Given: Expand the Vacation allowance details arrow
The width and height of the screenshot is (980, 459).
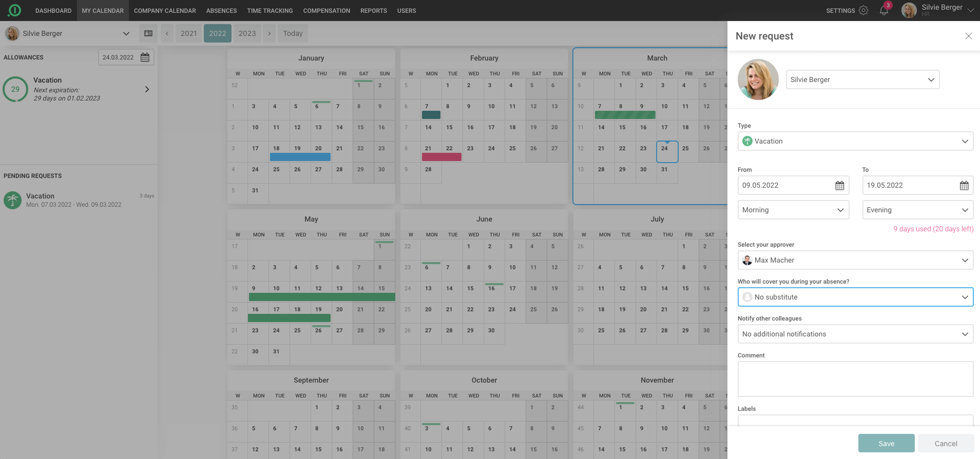Looking at the screenshot, I should (x=147, y=89).
